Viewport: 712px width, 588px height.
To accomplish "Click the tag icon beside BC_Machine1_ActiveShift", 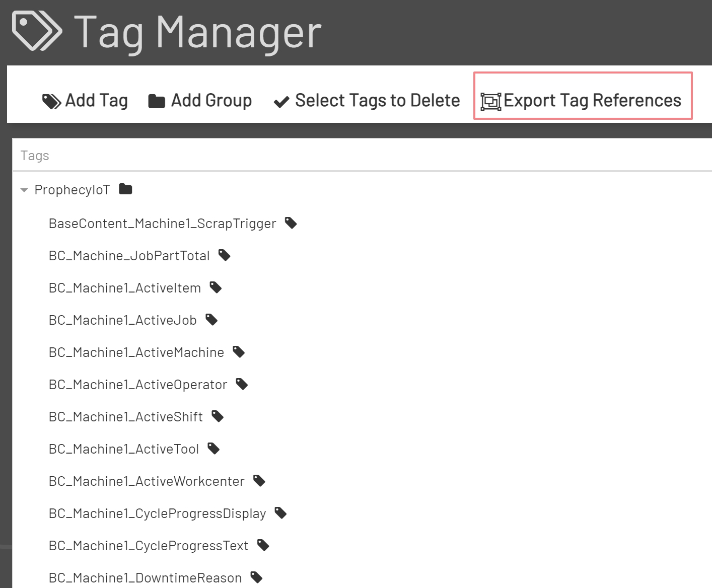I will (218, 416).
